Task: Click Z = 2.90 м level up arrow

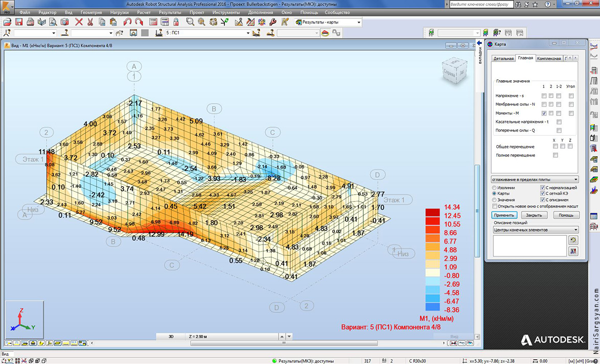Action: (x=282, y=336)
